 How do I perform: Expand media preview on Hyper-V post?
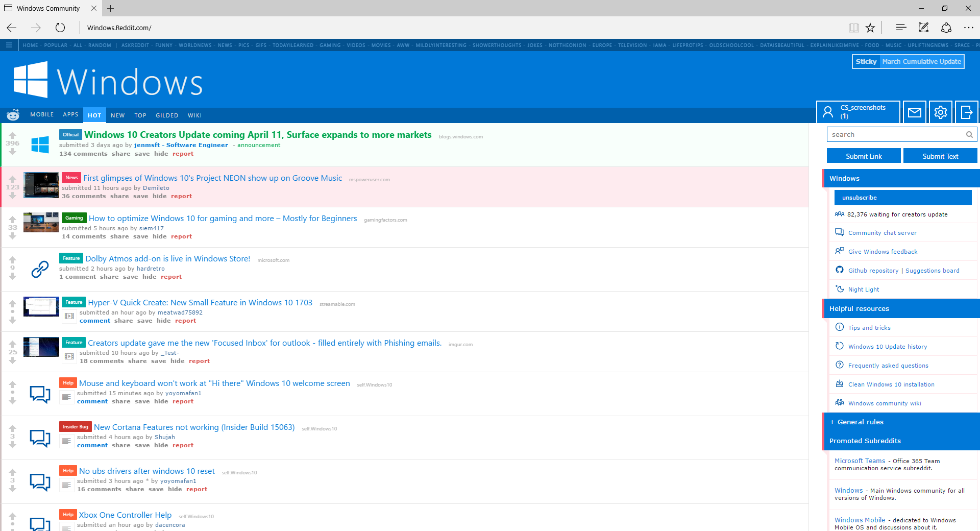[68, 316]
